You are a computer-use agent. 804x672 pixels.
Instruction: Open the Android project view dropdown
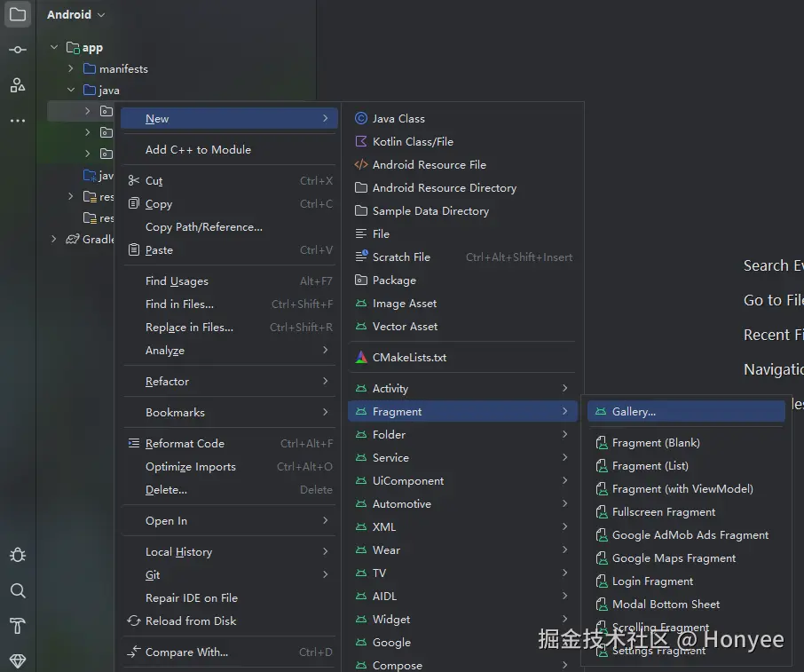pos(76,14)
